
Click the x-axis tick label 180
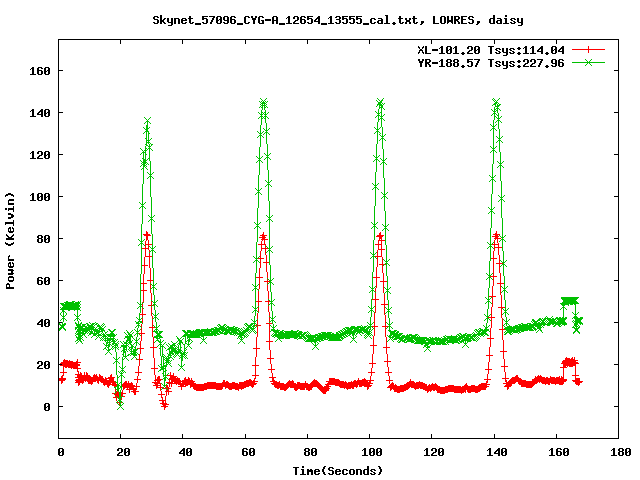[620, 452]
